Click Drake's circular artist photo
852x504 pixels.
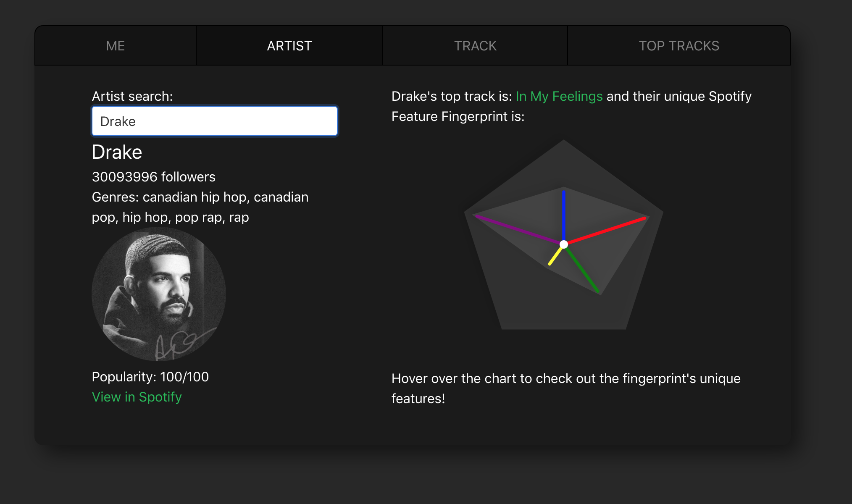pyautogui.click(x=159, y=294)
